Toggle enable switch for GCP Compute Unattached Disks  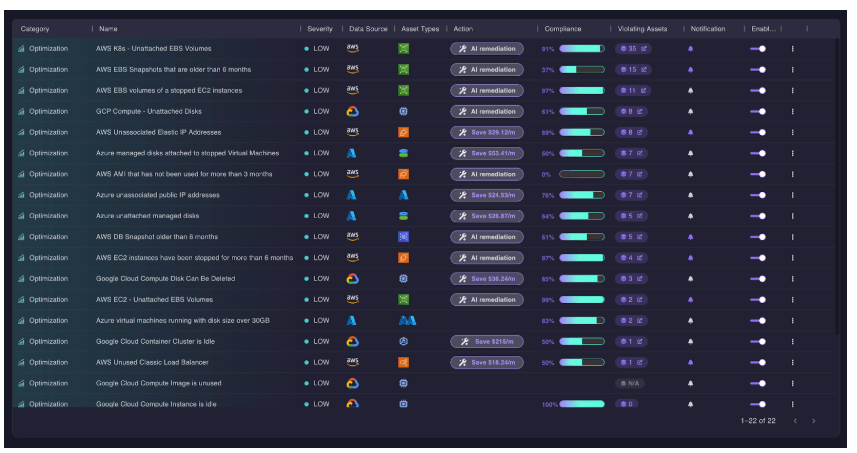tap(758, 111)
